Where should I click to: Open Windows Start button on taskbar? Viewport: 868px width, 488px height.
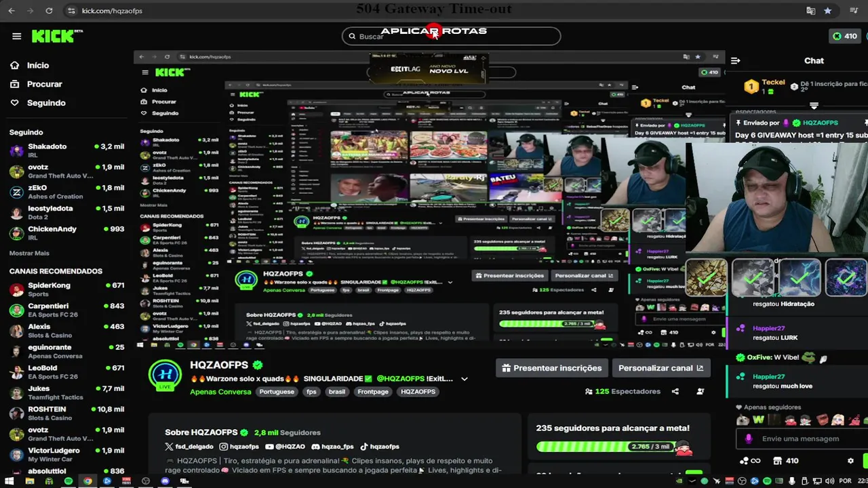[x=10, y=481]
